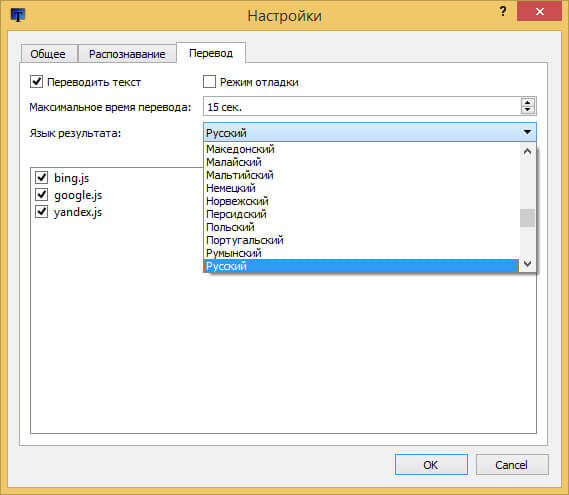
Task: Toggle the google.js translator checkbox
Action: point(41,195)
